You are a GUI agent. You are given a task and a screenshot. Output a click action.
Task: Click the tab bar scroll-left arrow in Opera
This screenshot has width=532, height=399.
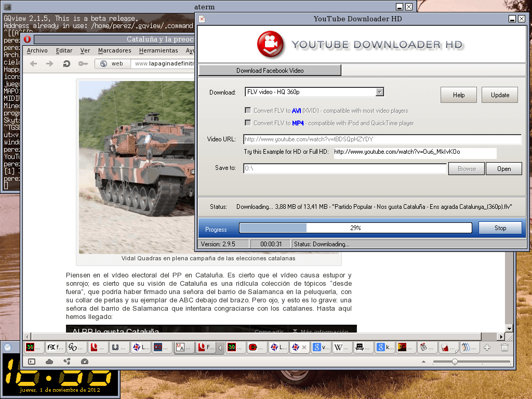click(x=220, y=348)
